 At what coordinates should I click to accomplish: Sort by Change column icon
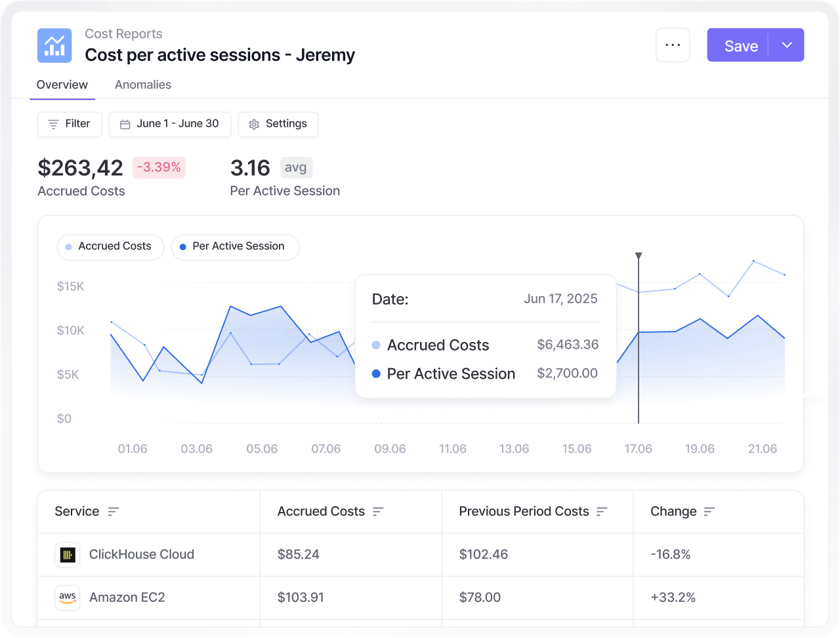[x=709, y=512]
